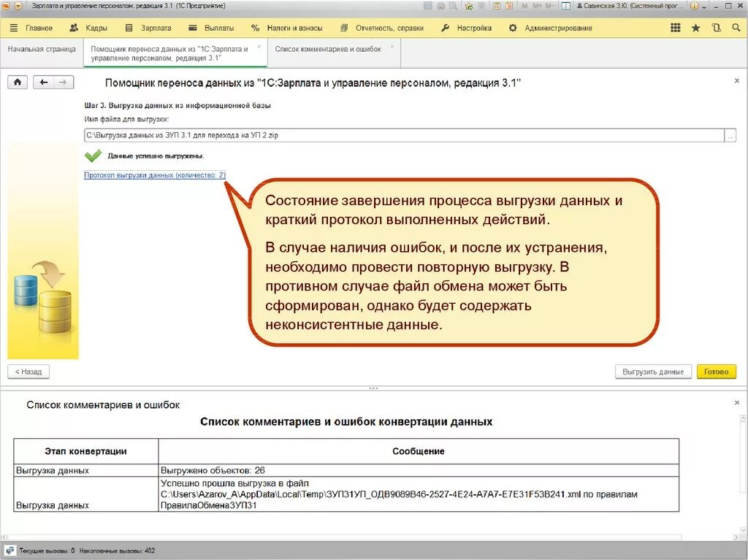Click the M memory button in title bar
Screen dimensions: 748x560
[524, 6]
